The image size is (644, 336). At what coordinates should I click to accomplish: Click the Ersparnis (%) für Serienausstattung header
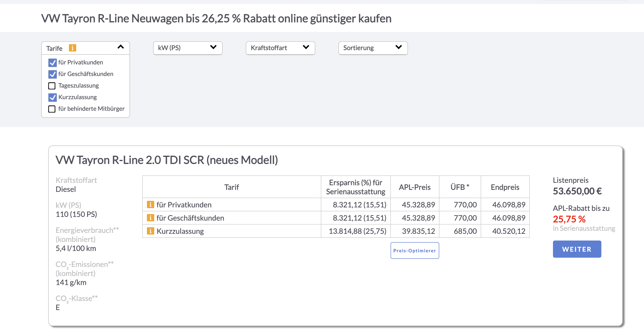356,187
